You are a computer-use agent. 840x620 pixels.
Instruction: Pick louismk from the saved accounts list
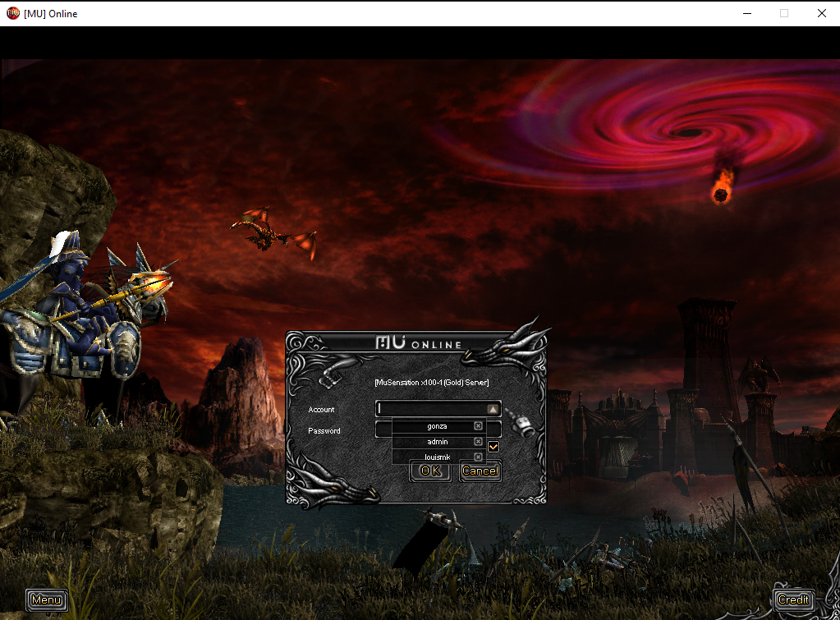tap(437, 457)
